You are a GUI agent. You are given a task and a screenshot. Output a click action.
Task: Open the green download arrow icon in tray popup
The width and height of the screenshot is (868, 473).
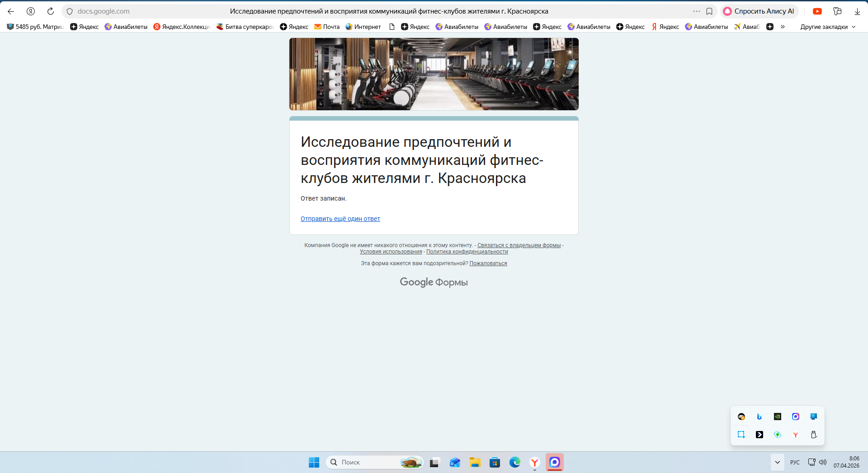778,435
